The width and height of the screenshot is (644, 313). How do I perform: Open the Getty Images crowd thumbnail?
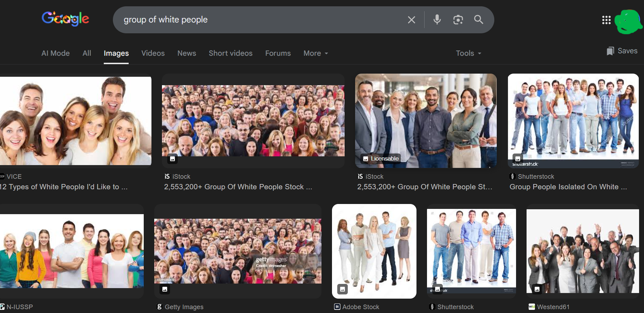(x=238, y=251)
